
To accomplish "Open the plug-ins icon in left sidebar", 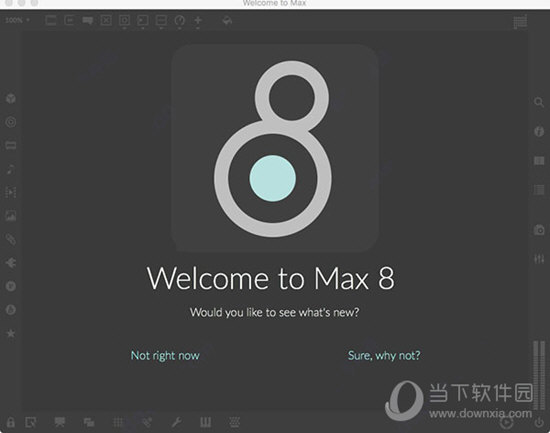I will click(11, 262).
